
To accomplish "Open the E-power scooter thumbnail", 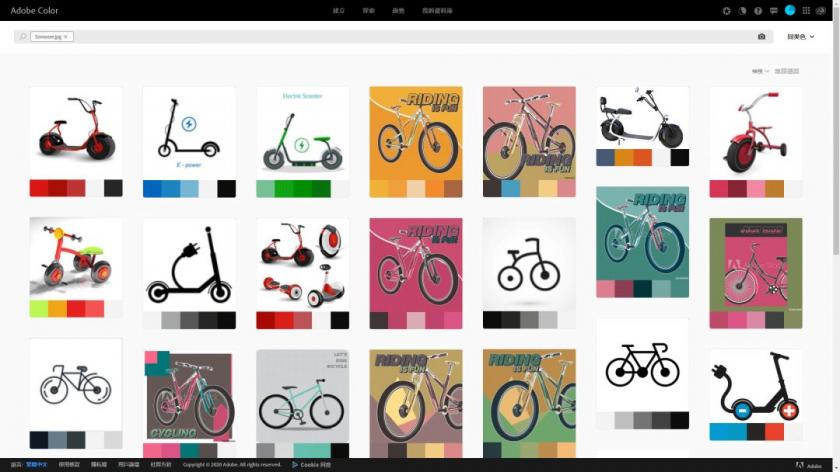I will pyautogui.click(x=189, y=132).
